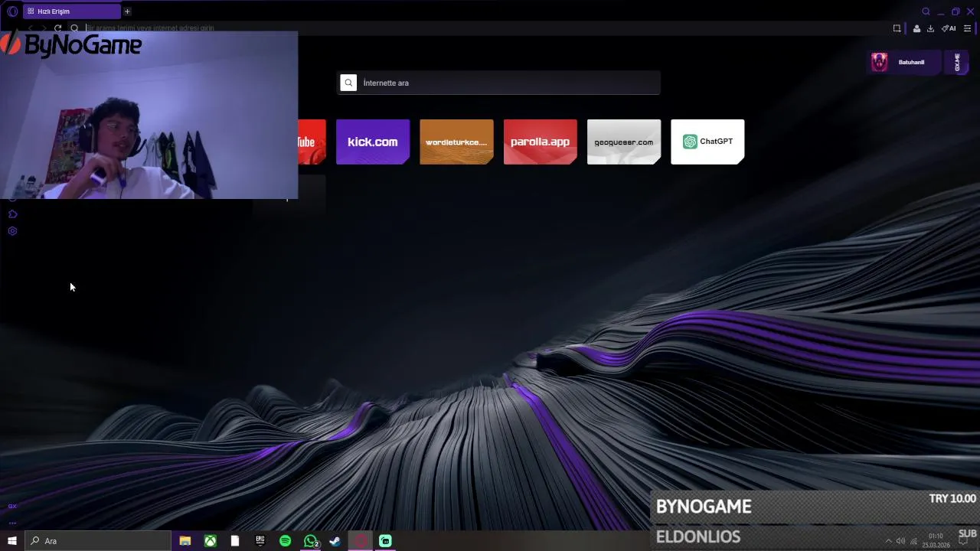Open the geoguessr.com speed dial tile

(624, 142)
